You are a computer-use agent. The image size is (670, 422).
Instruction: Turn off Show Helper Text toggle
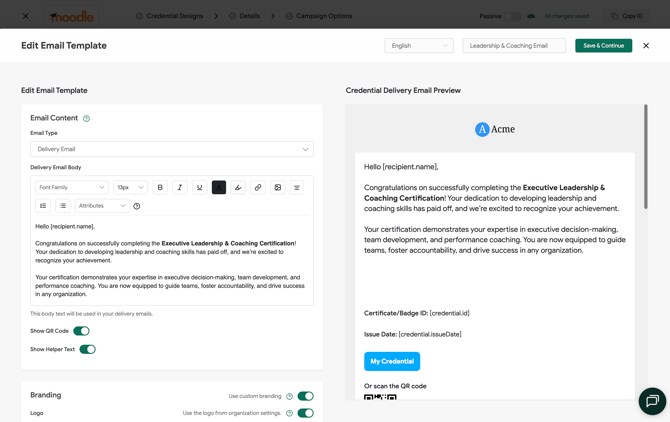point(88,349)
